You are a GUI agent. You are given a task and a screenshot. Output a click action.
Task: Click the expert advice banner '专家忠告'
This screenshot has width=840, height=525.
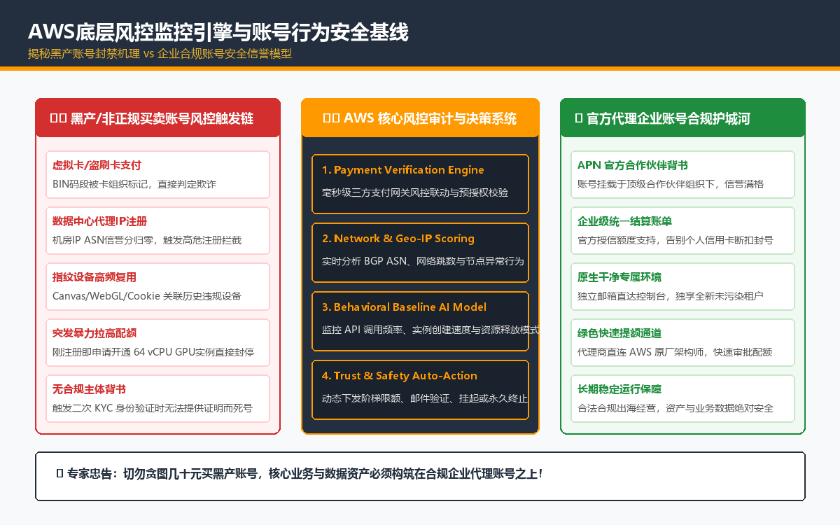(x=420, y=476)
